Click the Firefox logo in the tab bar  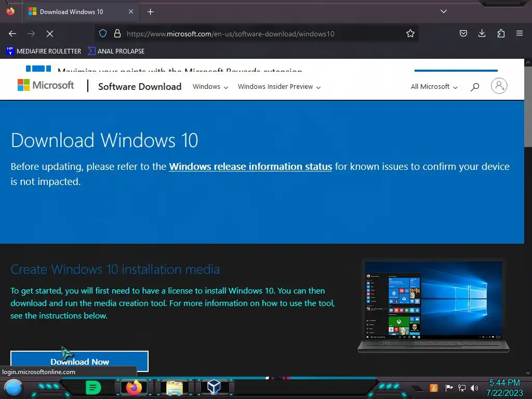(10, 11)
